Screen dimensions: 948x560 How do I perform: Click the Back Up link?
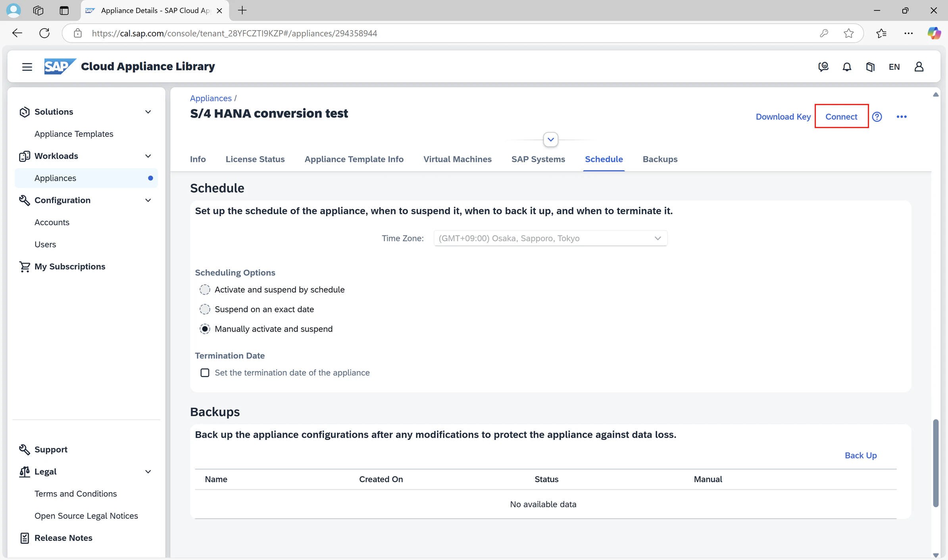coord(861,455)
